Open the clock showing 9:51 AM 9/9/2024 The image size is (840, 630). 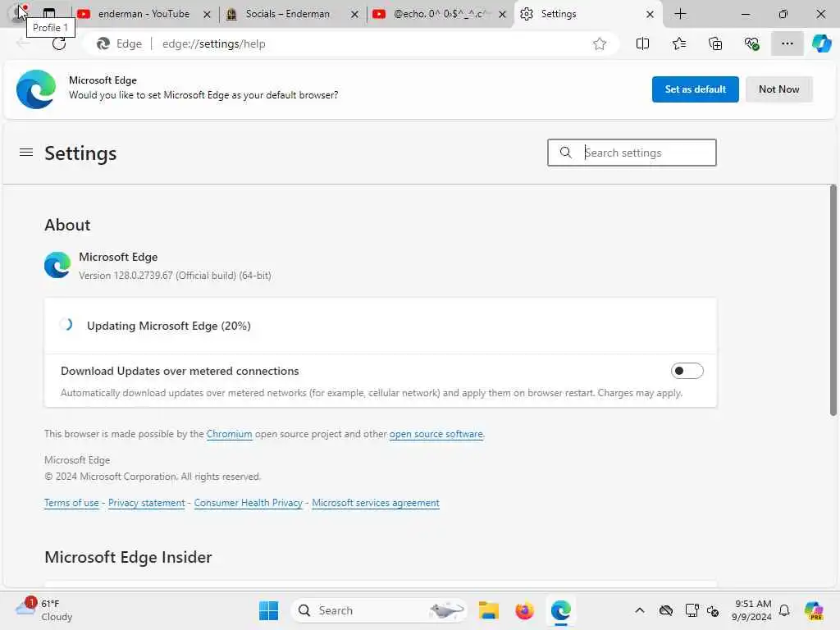(752, 610)
